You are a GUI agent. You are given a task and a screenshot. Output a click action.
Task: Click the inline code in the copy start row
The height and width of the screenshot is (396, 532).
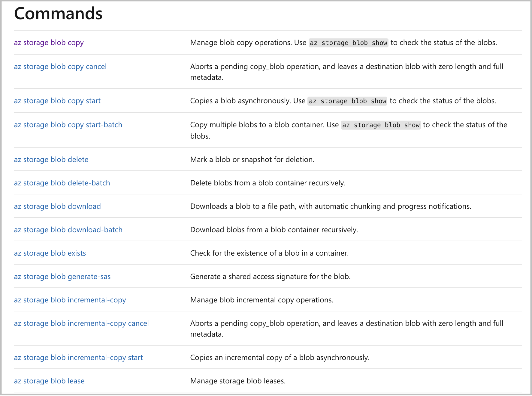(348, 101)
